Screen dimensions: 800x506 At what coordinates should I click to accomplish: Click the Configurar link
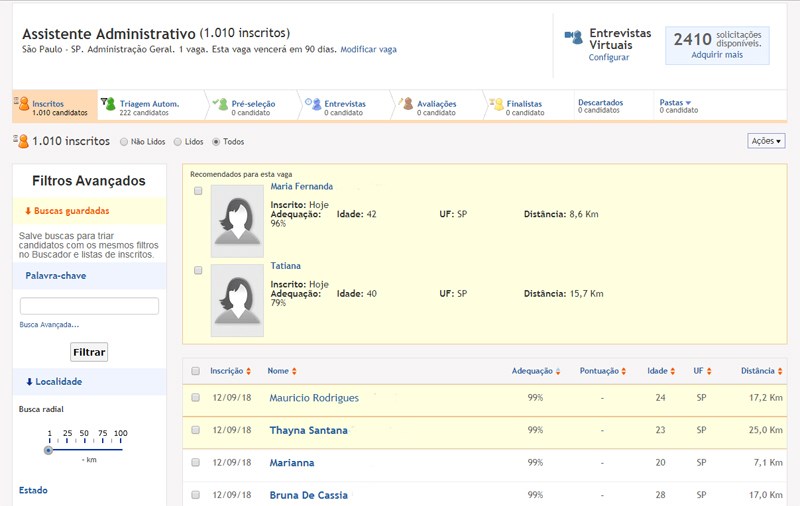tap(609, 57)
